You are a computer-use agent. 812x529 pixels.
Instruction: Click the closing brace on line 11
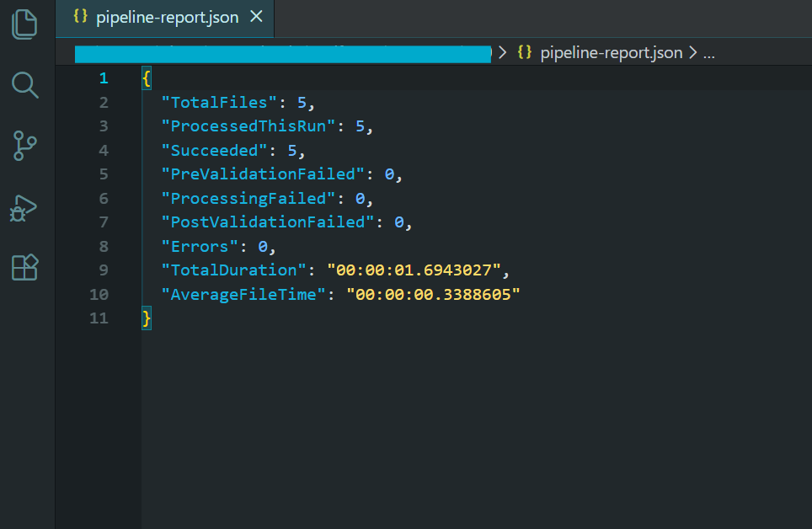145,318
